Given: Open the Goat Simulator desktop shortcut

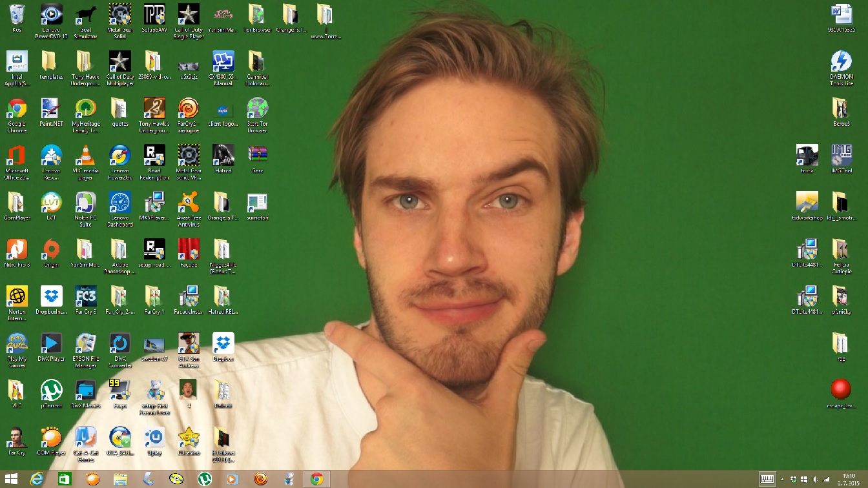Looking at the screenshot, I should point(85,15).
